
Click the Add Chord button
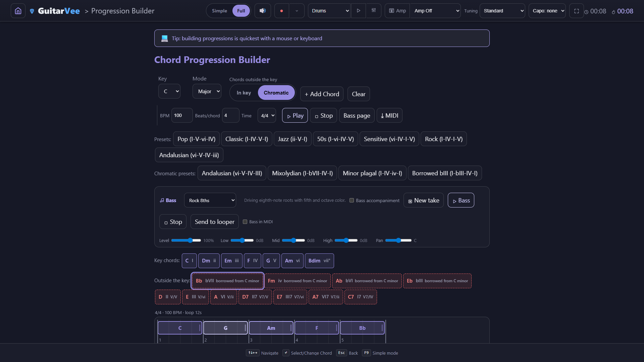pos(322,94)
